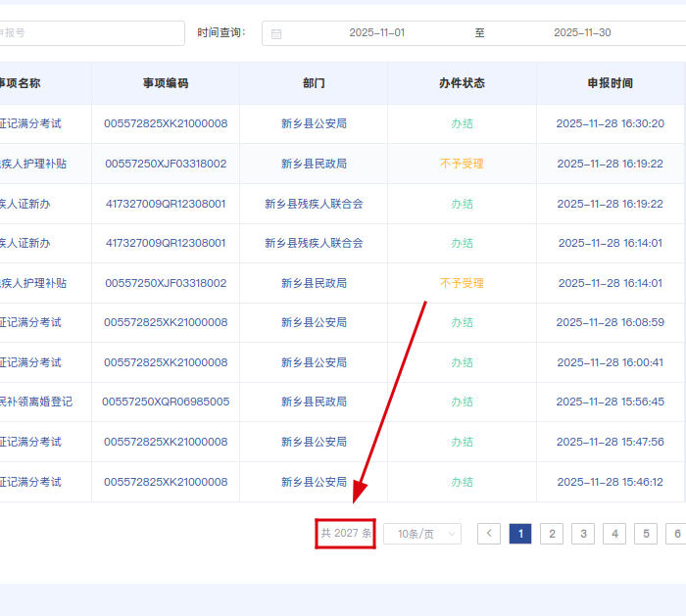Click the timestamp 2025-11-28 16:30:20
The image size is (686, 616).
(610, 124)
